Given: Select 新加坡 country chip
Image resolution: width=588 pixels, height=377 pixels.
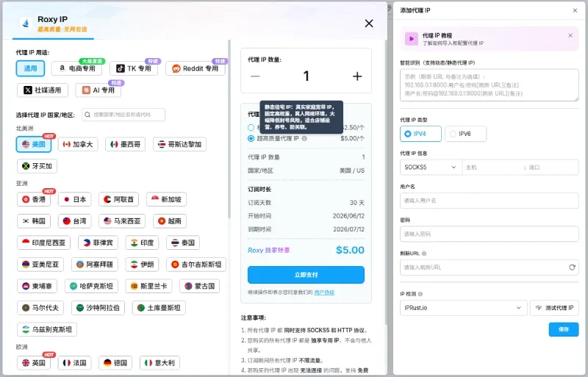Looking at the screenshot, I should (166, 199).
